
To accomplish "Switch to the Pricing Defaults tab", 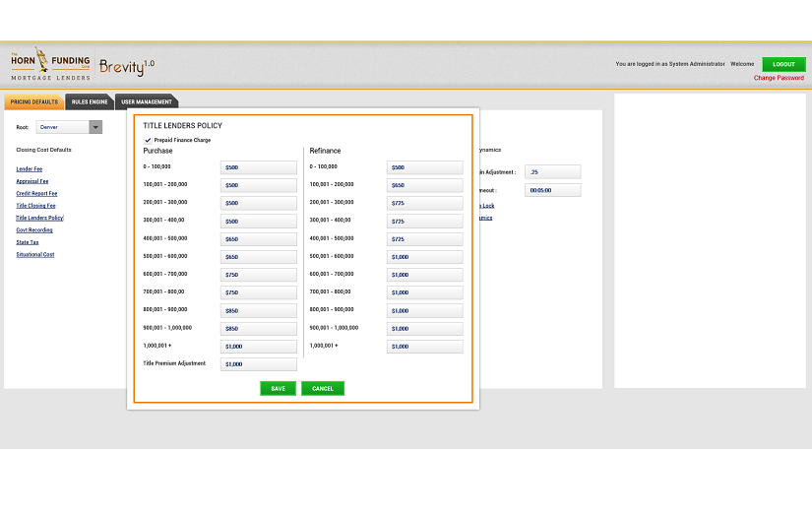I will [34, 102].
